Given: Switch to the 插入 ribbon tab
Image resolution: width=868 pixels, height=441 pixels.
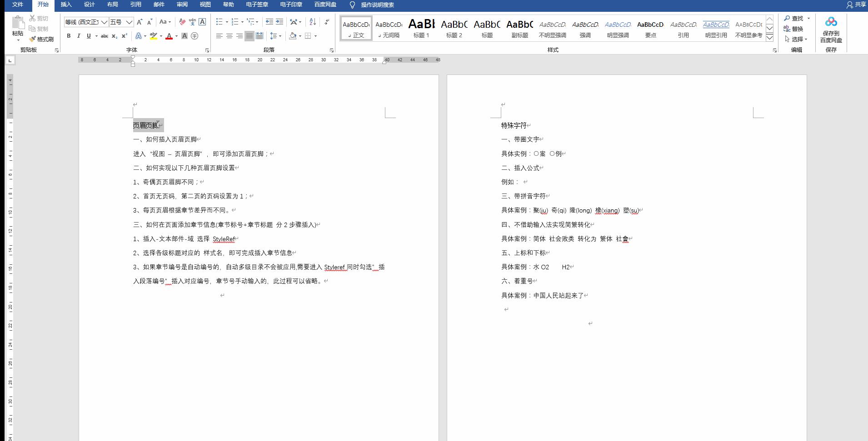Looking at the screenshot, I should 65,5.
